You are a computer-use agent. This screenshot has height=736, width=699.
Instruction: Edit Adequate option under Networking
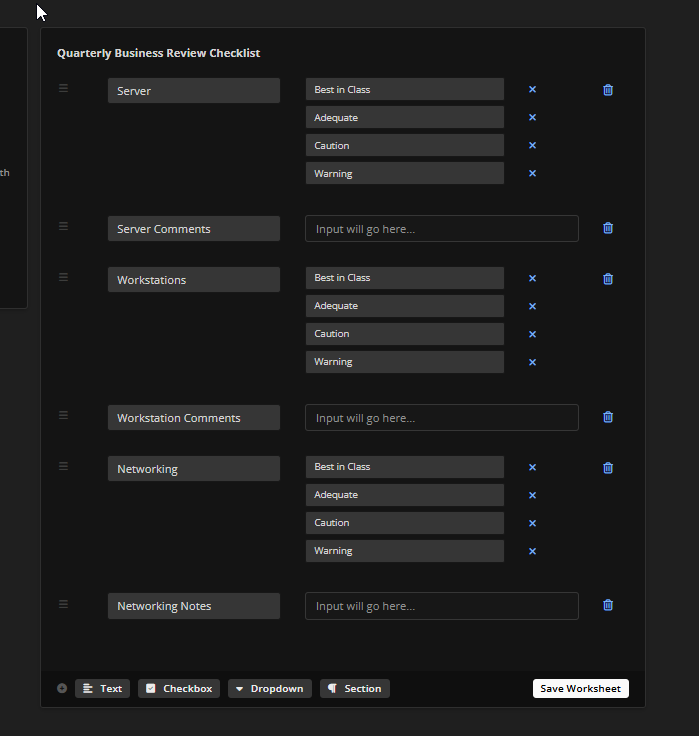click(x=404, y=495)
